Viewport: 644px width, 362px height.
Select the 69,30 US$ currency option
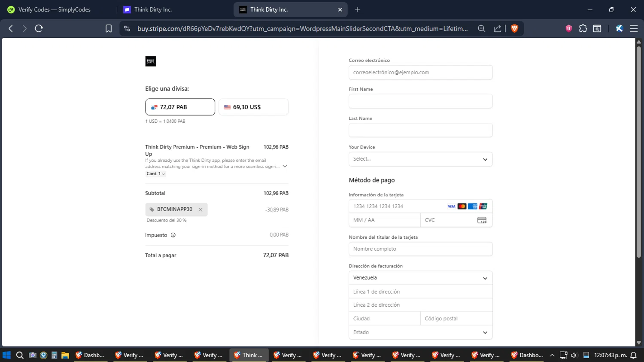(x=253, y=107)
